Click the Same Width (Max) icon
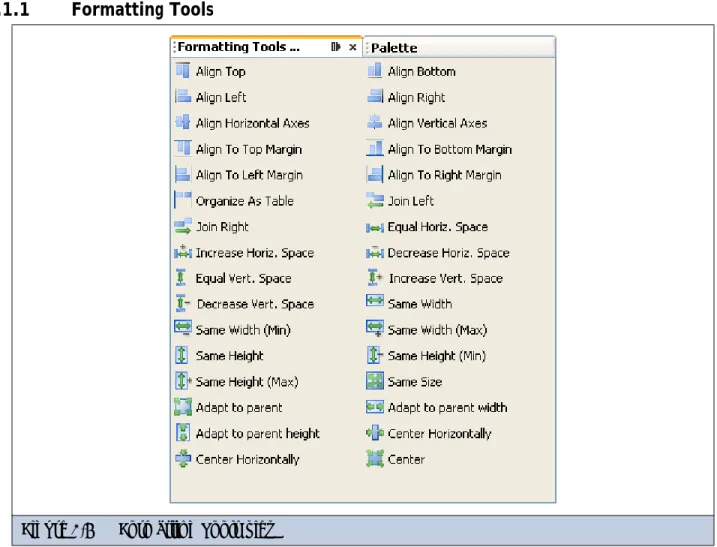 point(375,328)
